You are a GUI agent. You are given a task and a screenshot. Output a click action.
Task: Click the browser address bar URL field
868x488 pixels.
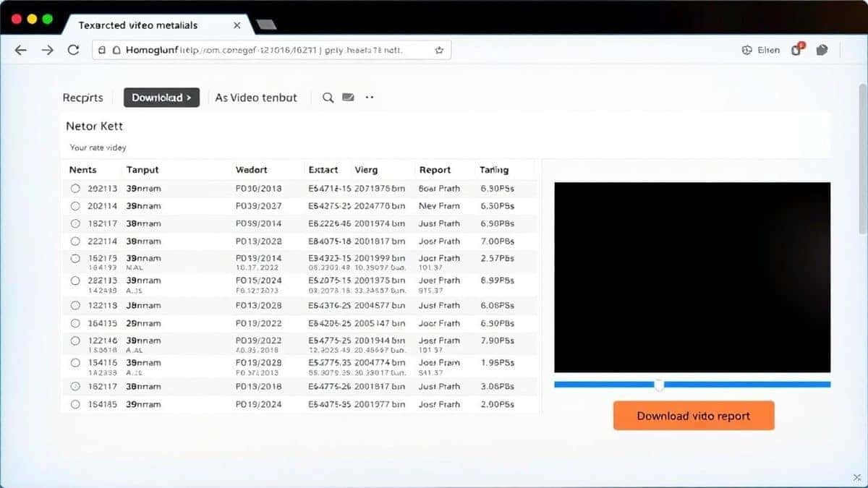271,50
